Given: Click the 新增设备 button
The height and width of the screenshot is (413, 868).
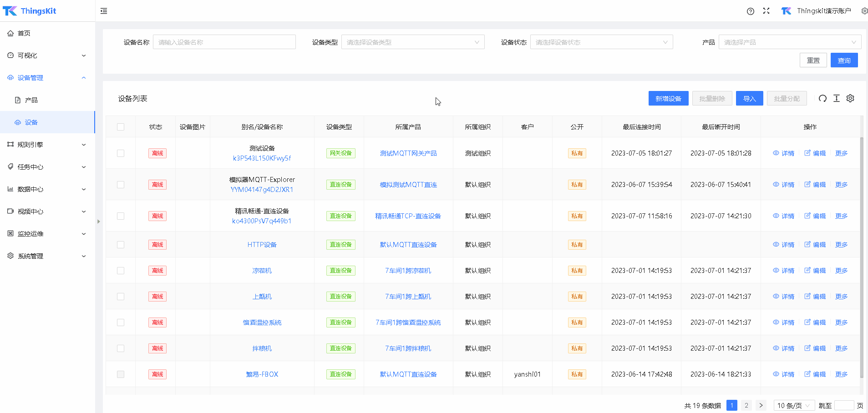Looking at the screenshot, I should click(668, 99).
